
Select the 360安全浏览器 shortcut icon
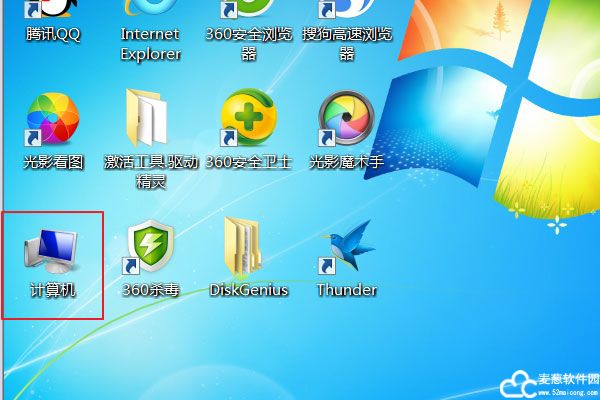coord(248,10)
